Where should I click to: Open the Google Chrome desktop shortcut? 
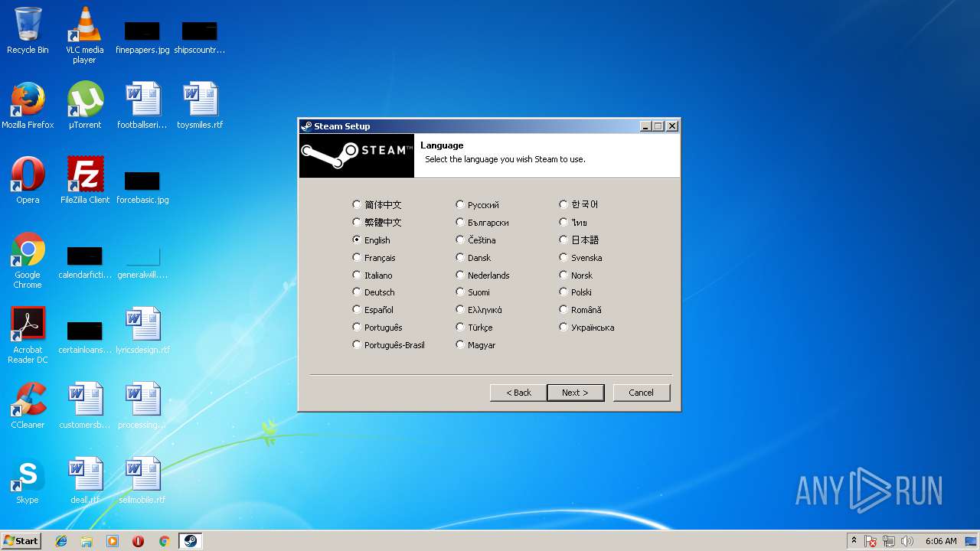28,260
